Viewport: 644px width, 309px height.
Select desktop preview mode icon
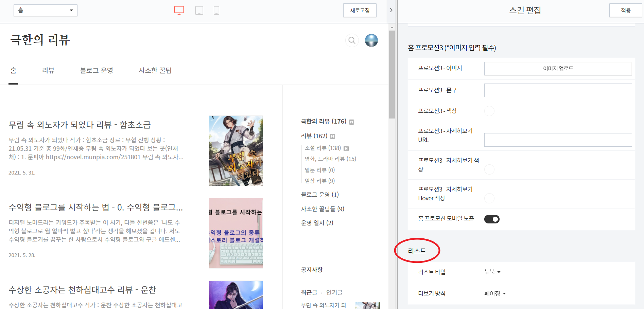[179, 10]
